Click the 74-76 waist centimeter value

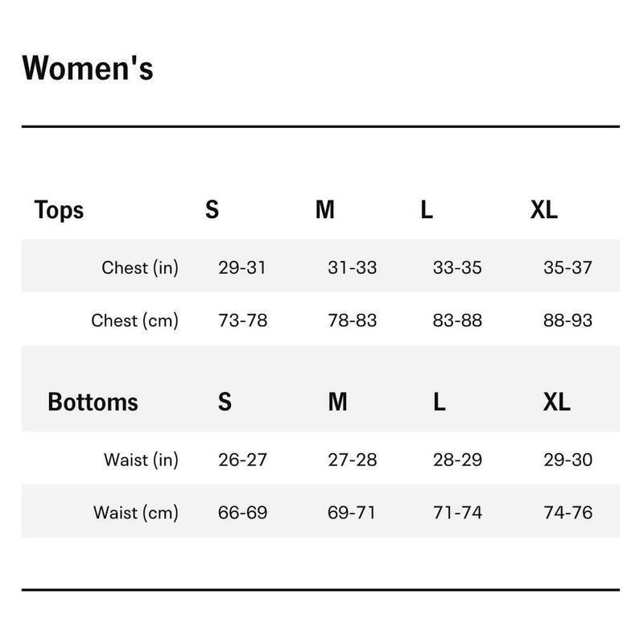coord(568,513)
